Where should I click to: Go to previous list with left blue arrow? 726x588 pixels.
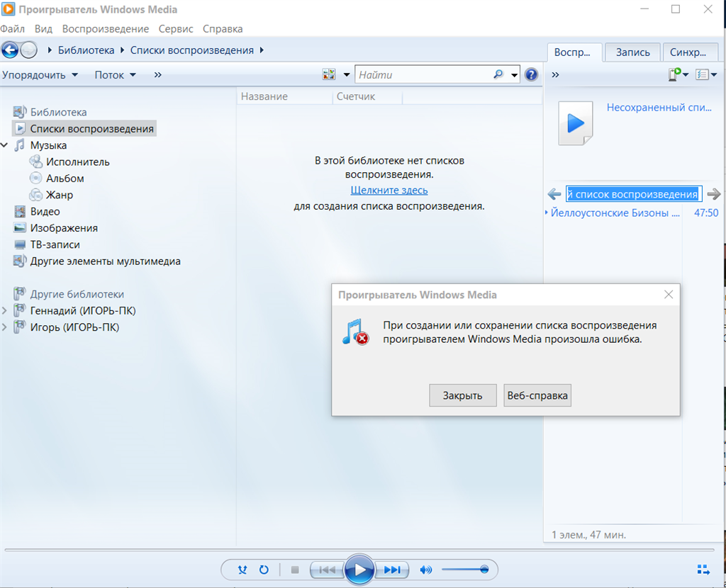554,194
